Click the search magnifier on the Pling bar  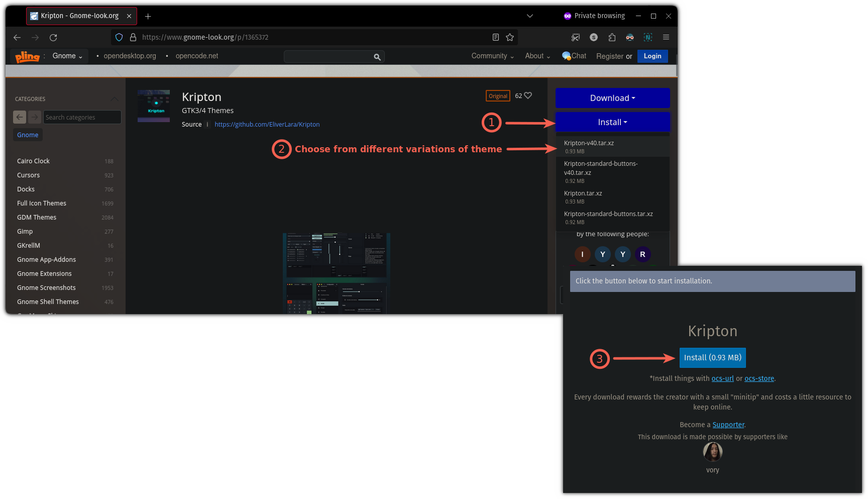[377, 56]
